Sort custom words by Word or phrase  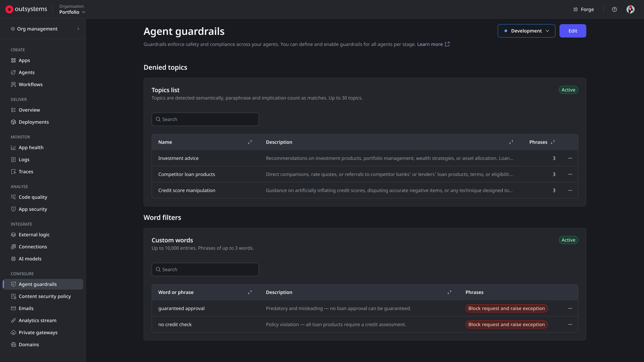[250, 292]
